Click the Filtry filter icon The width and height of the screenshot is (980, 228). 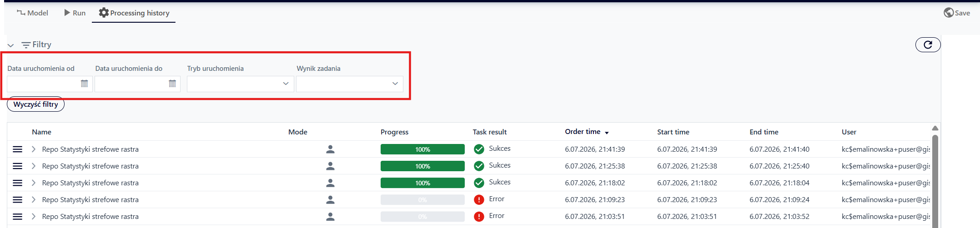(26, 45)
